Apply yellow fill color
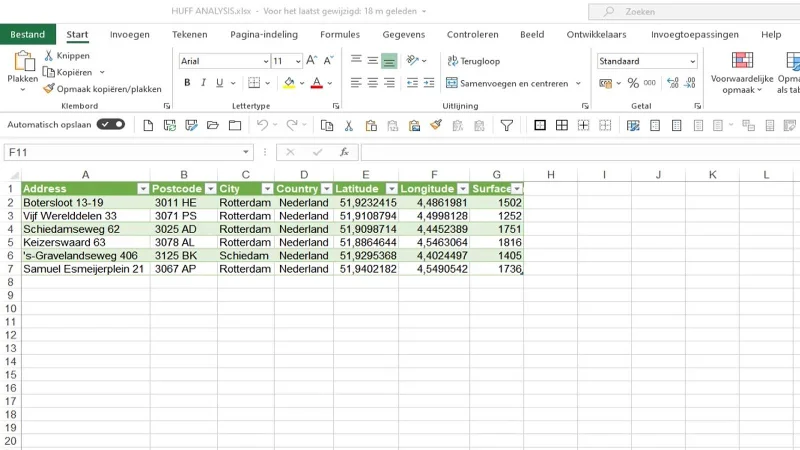Screen dimensions: 800x450 pyautogui.click(x=289, y=83)
